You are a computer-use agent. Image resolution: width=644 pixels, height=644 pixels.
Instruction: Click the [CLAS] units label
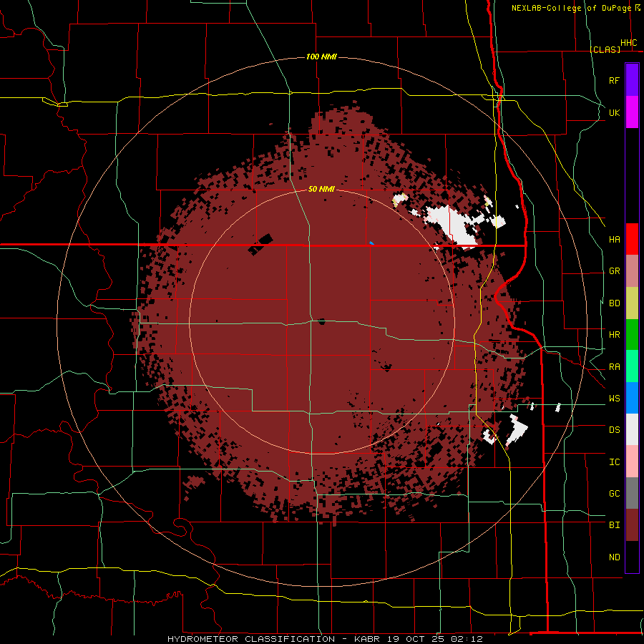click(x=605, y=49)
